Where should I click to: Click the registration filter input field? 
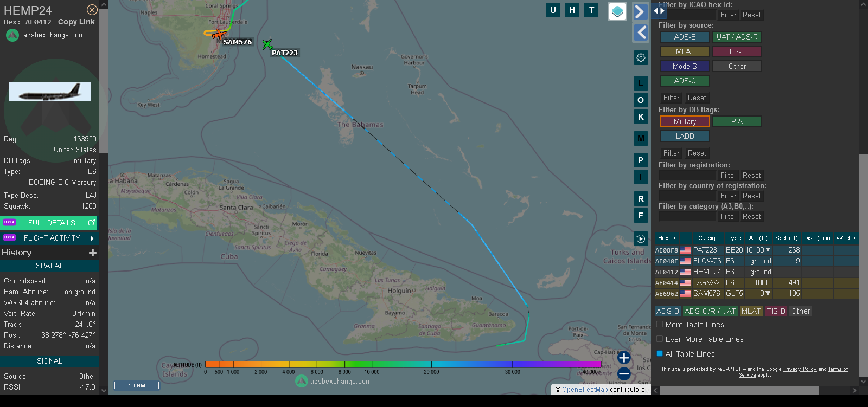(x=687, y=176)
